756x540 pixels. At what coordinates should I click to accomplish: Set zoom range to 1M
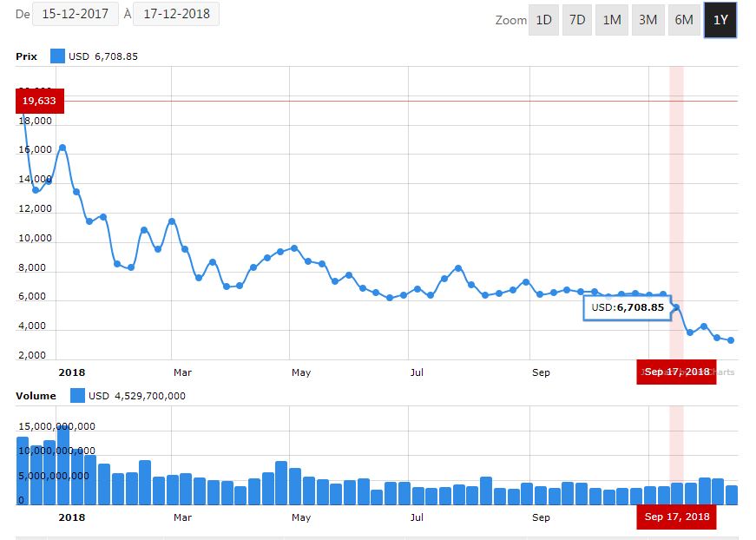click(x=612, y=20)
